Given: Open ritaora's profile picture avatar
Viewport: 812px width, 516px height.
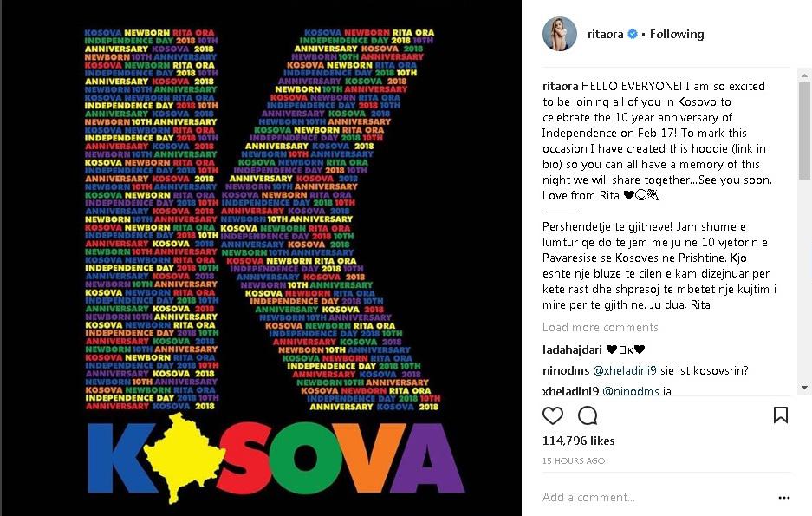Looking at the screenshot, I should click(x=560, y=34).
